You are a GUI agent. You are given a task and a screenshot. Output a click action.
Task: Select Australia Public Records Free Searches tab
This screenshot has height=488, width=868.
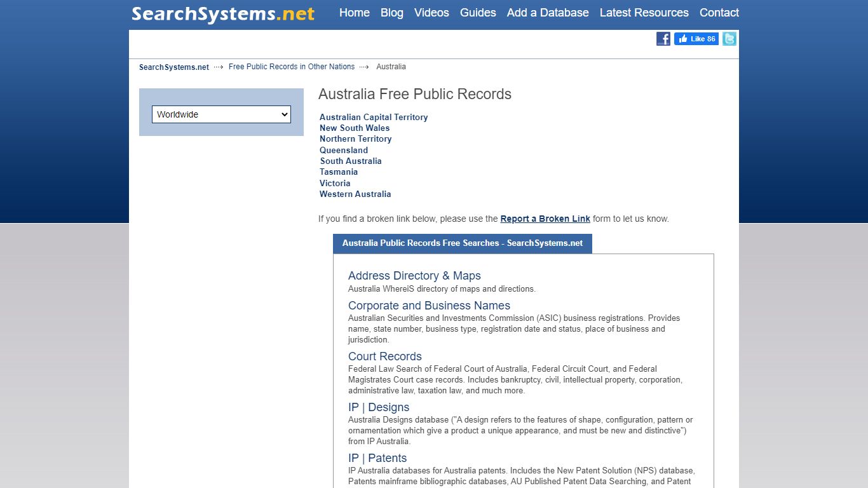[x=463, y=243]
